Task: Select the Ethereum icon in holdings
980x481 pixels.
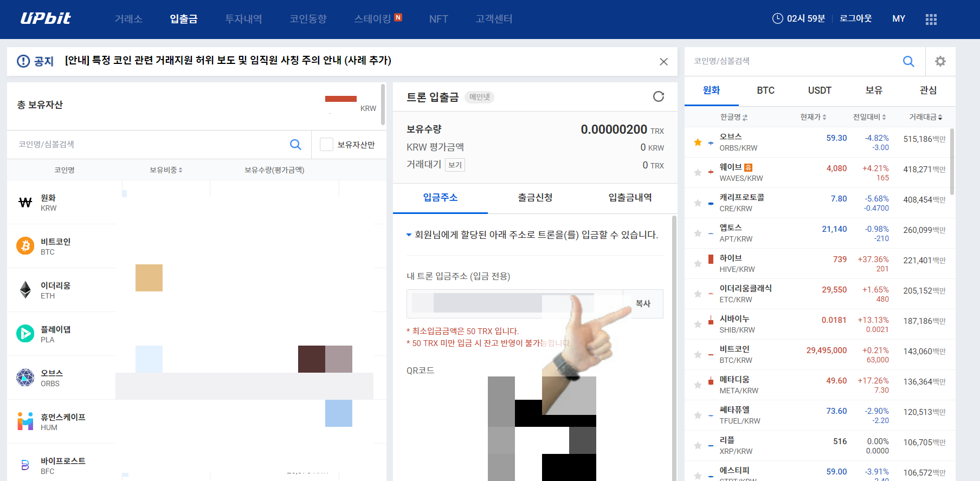Action: tap(25, 290)
